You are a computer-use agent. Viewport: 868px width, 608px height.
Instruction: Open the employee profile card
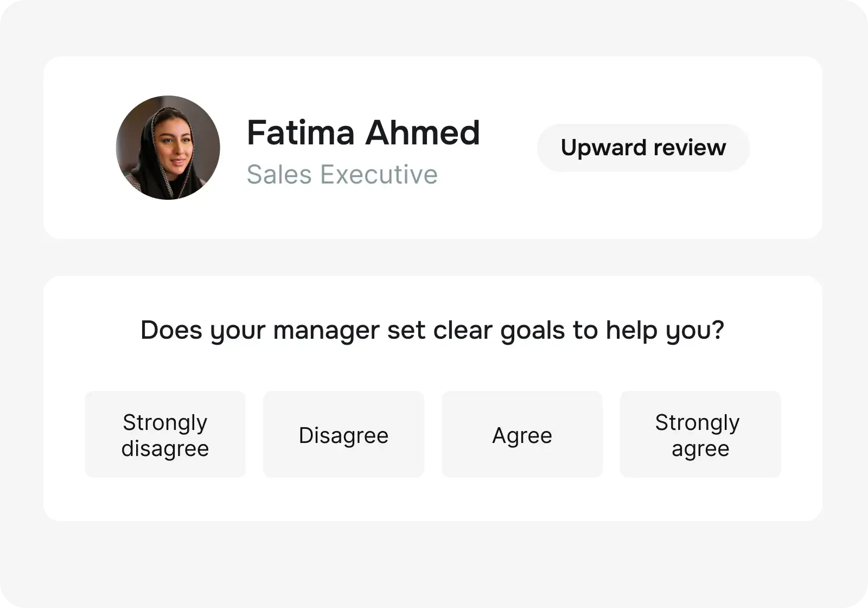pyautogui.click(x=434, y=147)
